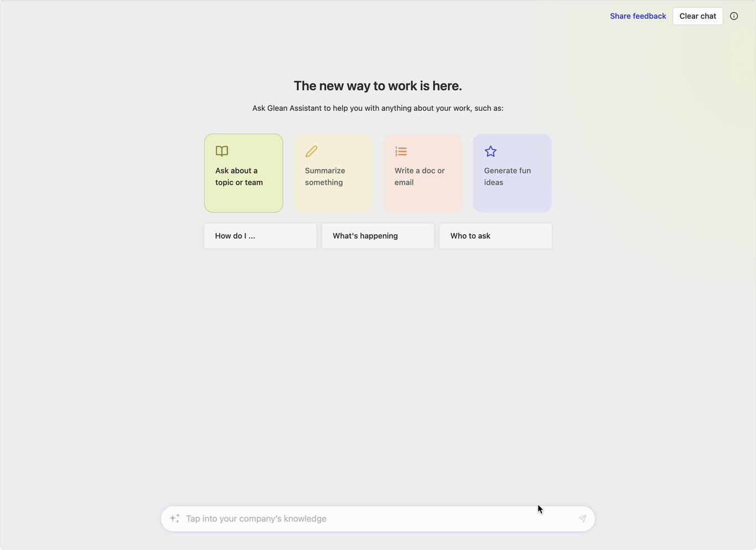Viewport: 756px width, 550px height.
Task: Click the mouse cursor's nearest send arrow icon
Action: coord(582,518)
